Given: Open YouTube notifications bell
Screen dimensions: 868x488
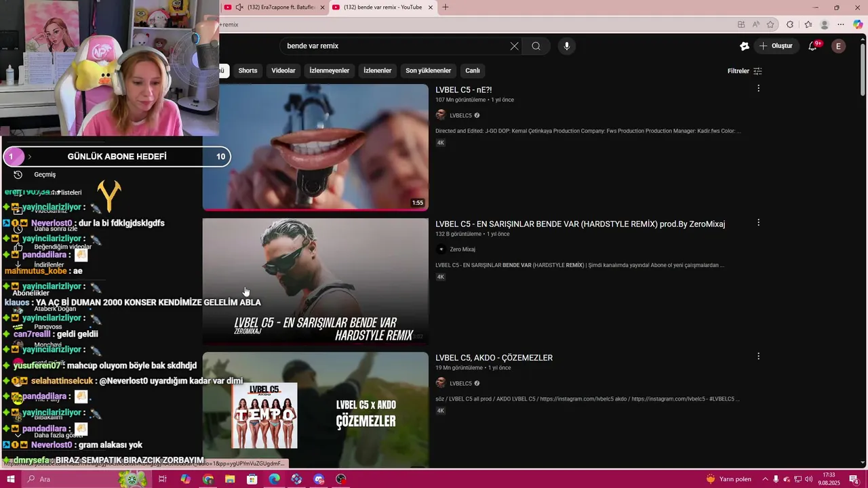Looking at the screenshot, I should [812, 46].
